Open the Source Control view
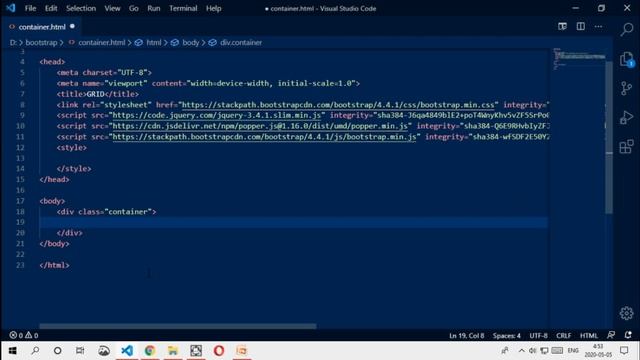 627,88
